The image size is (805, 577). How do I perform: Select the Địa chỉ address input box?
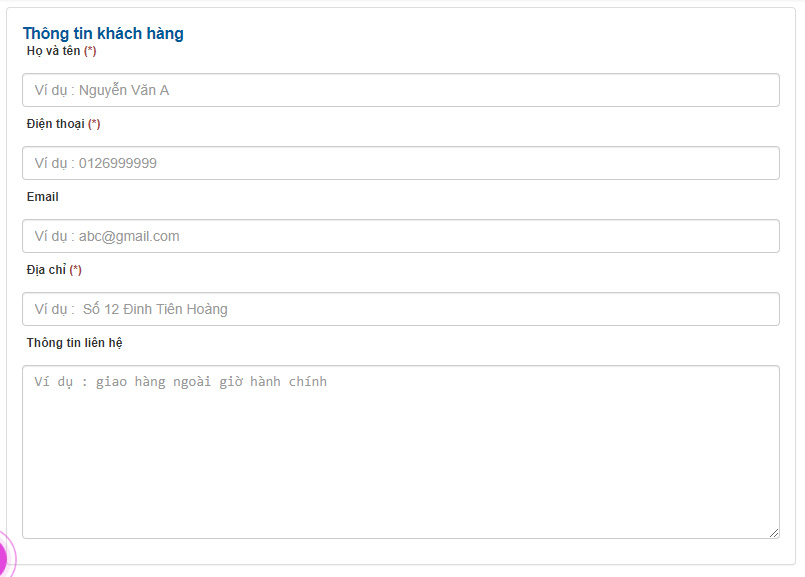coord(401,309)
